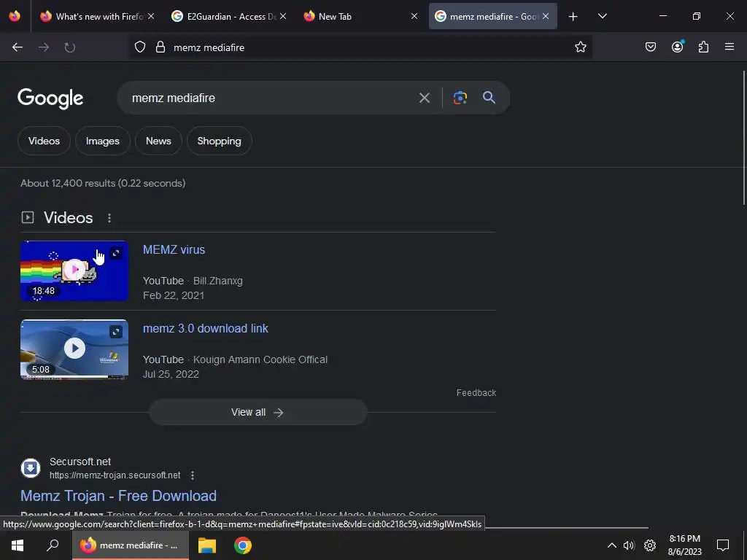Screen dimensions: 747x560
Task: Close the What's new with Firefox tab
Action: click(x=151, y=16)
